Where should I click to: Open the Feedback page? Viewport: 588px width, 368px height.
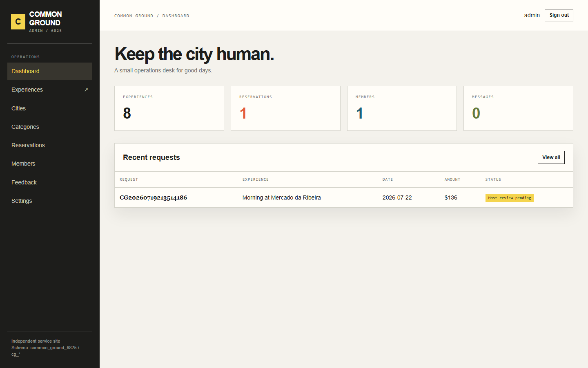pos(50,182)
